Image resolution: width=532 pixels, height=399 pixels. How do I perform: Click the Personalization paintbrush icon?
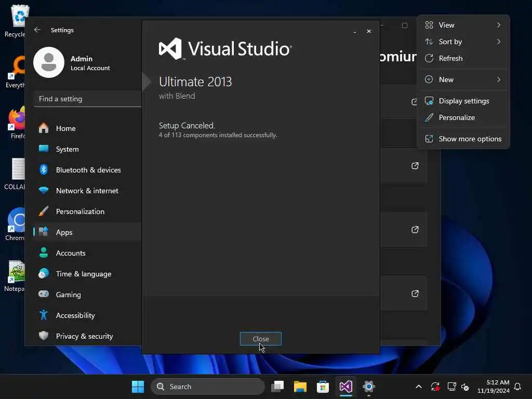tap(44, 211)
